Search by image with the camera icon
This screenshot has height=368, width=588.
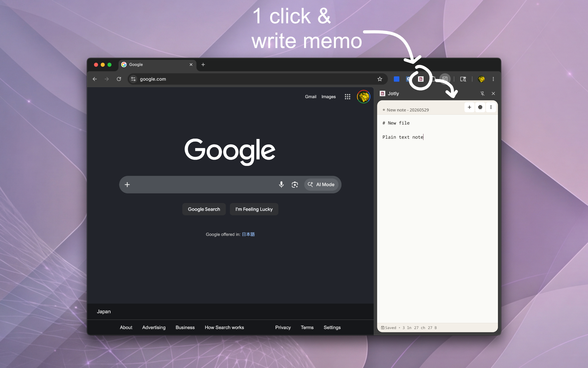click(295, 185)
